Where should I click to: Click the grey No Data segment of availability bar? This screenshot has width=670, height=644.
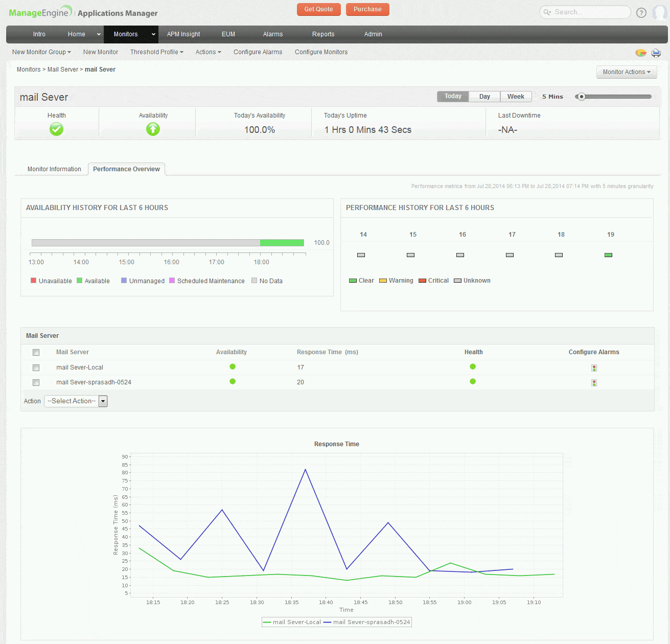click(x=146, y=243)
